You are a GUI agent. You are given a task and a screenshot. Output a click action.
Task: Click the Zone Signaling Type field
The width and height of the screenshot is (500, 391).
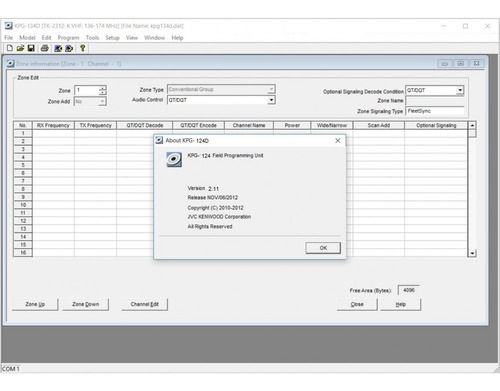pyautogui.click(x=435, y=111)
